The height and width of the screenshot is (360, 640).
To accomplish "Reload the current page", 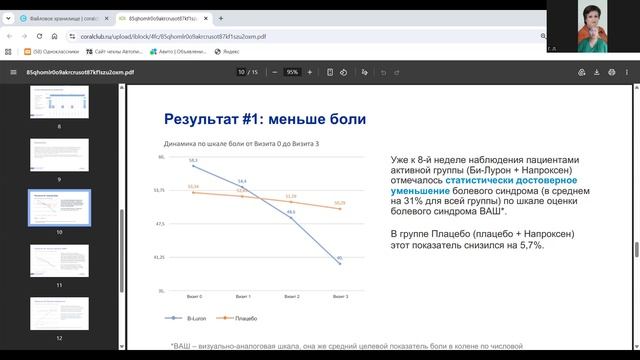I will pos(39,36).
